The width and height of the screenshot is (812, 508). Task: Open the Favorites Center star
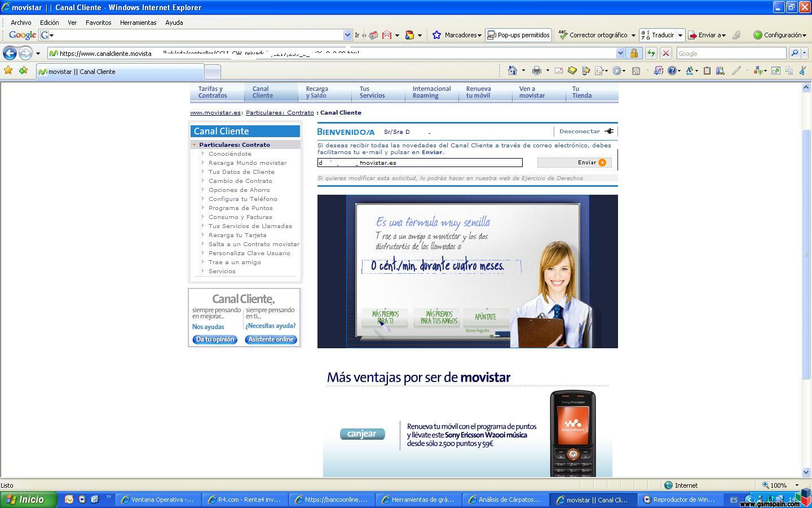[8, 71]
